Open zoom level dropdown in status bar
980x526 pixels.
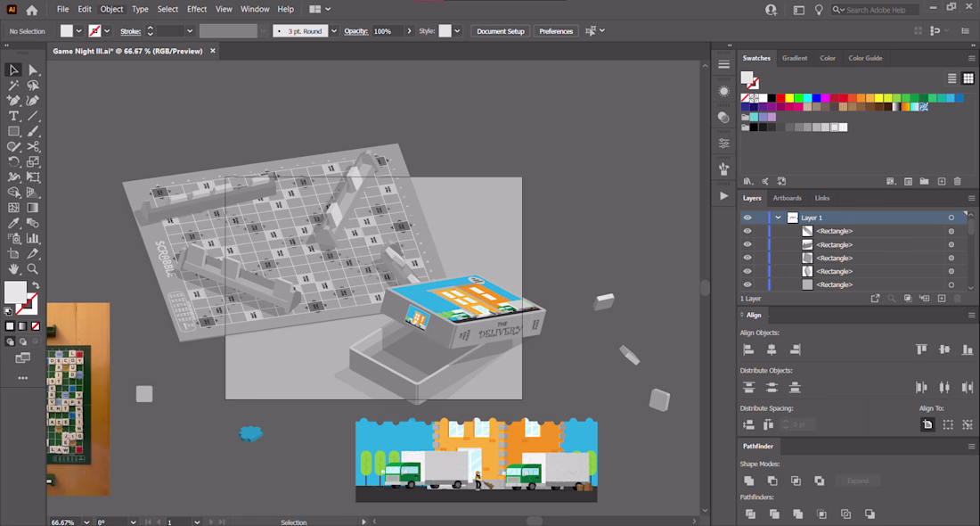click(x=86, y=522)
